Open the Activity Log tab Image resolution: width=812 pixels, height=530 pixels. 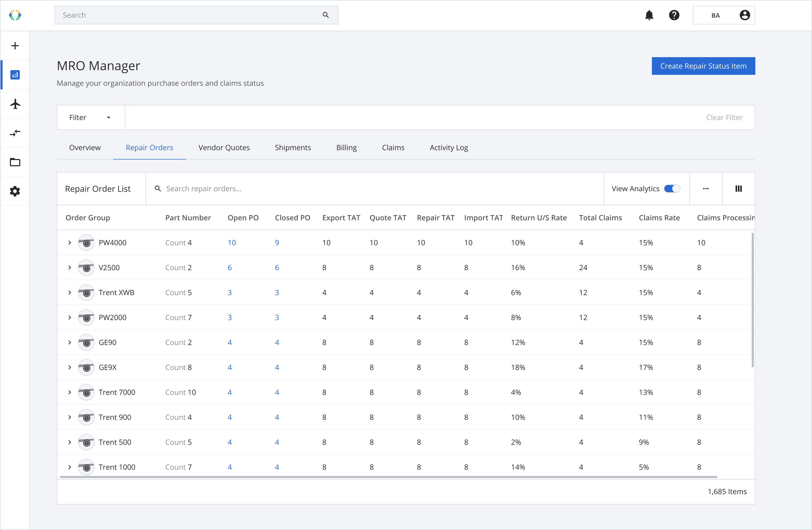449,147
